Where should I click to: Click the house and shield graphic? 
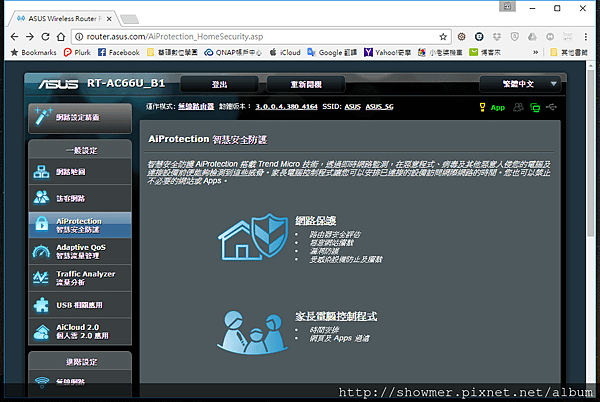(x=253, y=237)
